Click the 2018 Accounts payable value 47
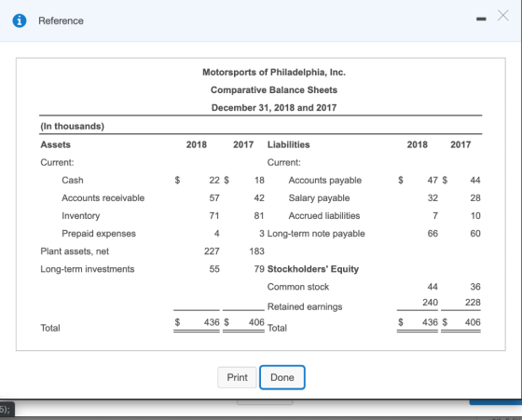This screenshot has height=420, width=522. pos(433,181)
